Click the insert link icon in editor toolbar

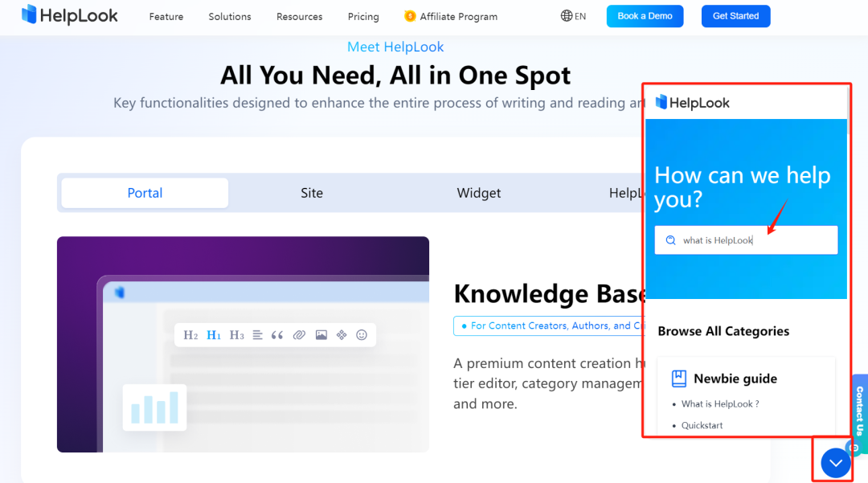click(x=300, y=335)
